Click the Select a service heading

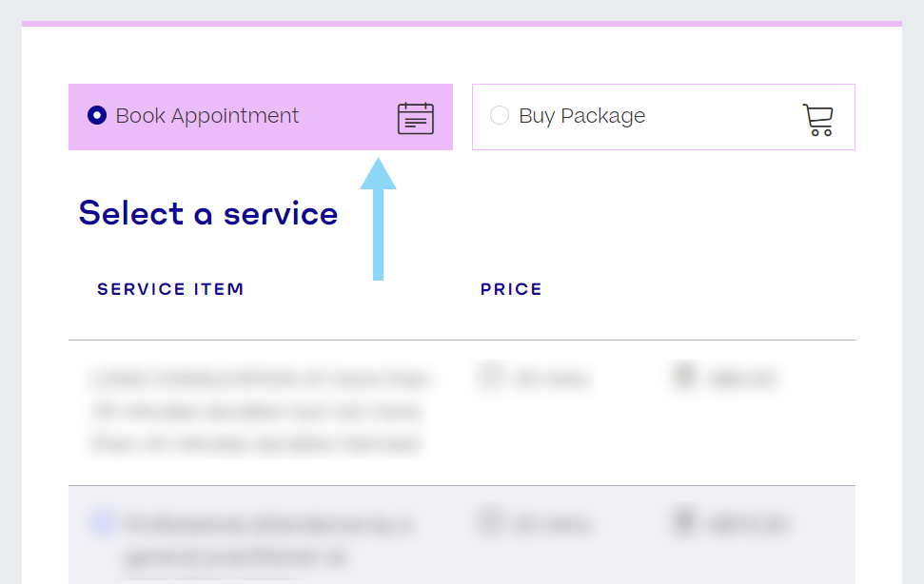208,213
